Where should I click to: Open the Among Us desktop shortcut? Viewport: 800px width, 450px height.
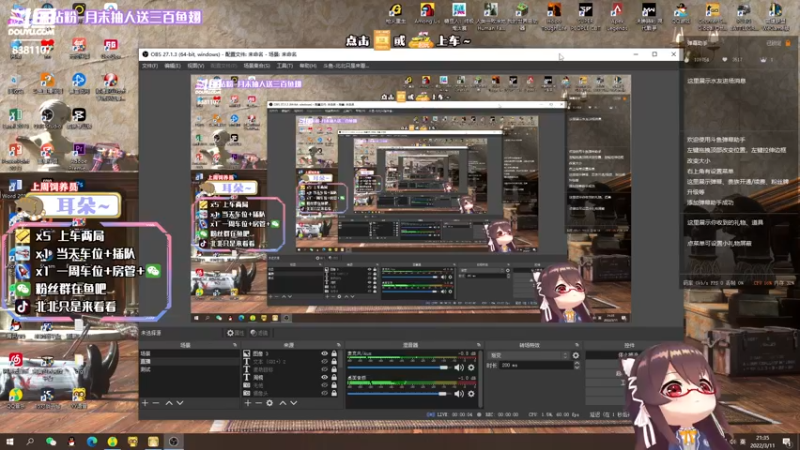point(427,15)
